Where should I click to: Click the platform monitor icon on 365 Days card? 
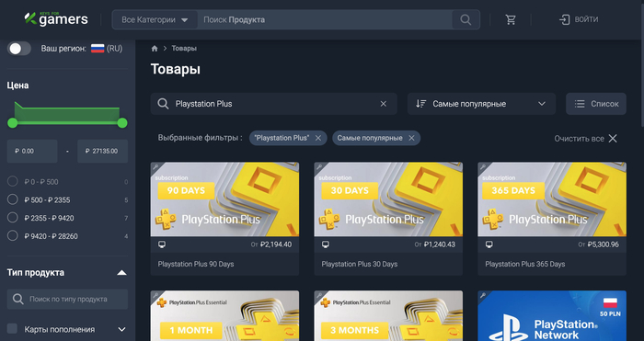pos(489,244)
